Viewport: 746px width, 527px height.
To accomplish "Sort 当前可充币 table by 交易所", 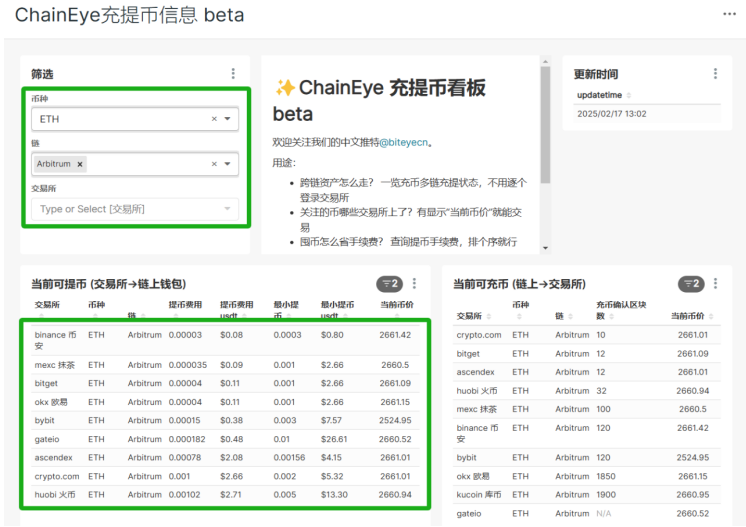I will (473, 316).
